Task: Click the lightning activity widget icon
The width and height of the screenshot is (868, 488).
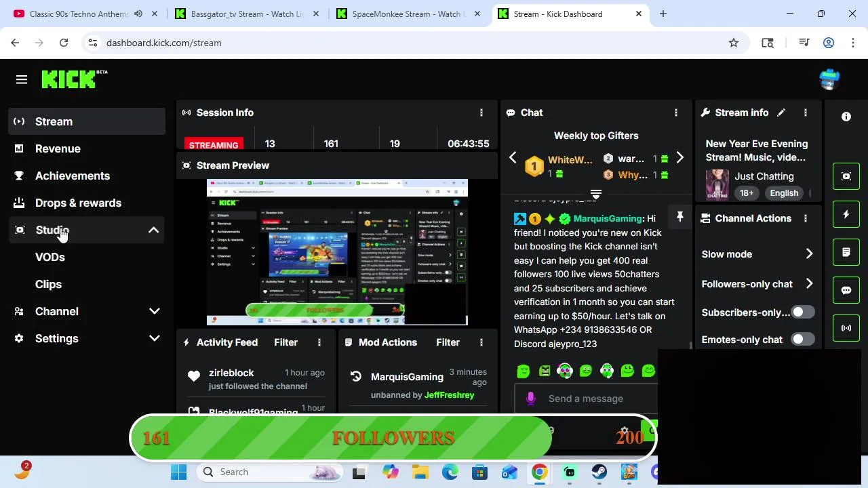Action: coord(846,214)
